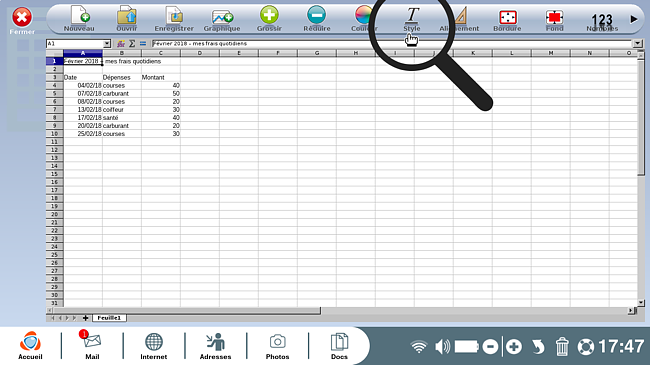The image size is (650, 365).
Task: Add a new sheet with plus button
Action: pyautogui.click(x=85, y=318)
